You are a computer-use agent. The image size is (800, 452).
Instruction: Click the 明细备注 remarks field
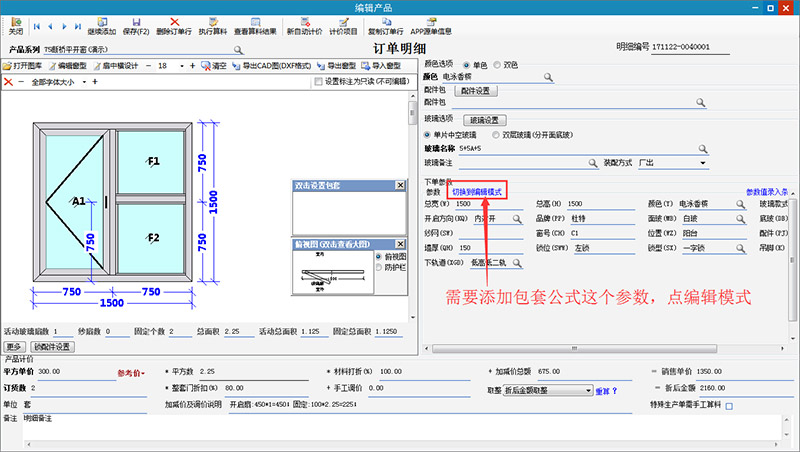[402, 427]
